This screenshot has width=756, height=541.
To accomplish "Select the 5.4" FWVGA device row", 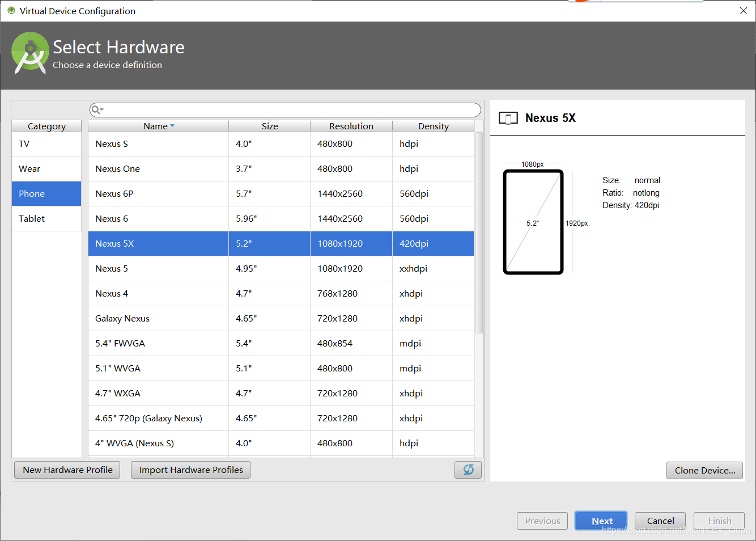I will tap(281, 344).
